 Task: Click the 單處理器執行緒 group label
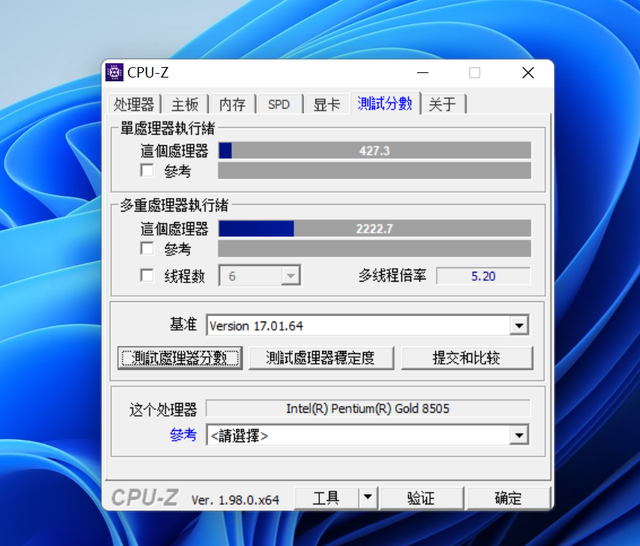pos(167,128)
